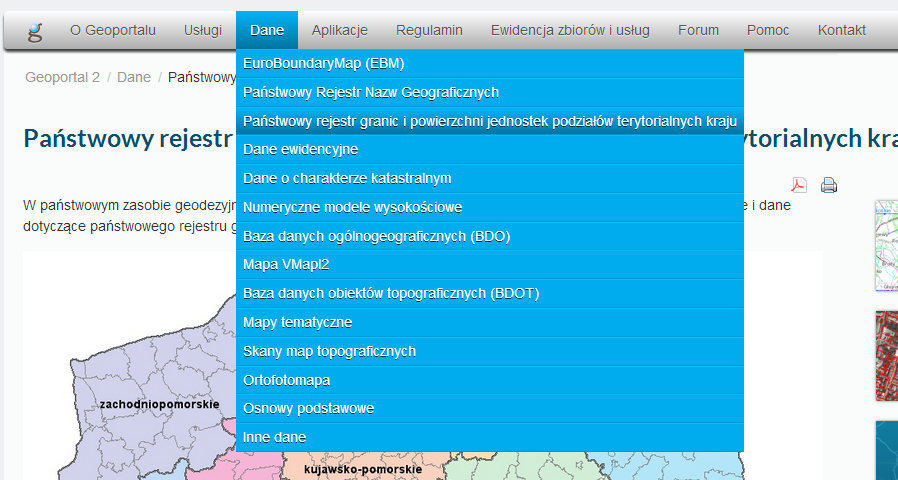Collapse the Dane menu tab
Screen dimensions: 898x480
(x=267, y=30)
